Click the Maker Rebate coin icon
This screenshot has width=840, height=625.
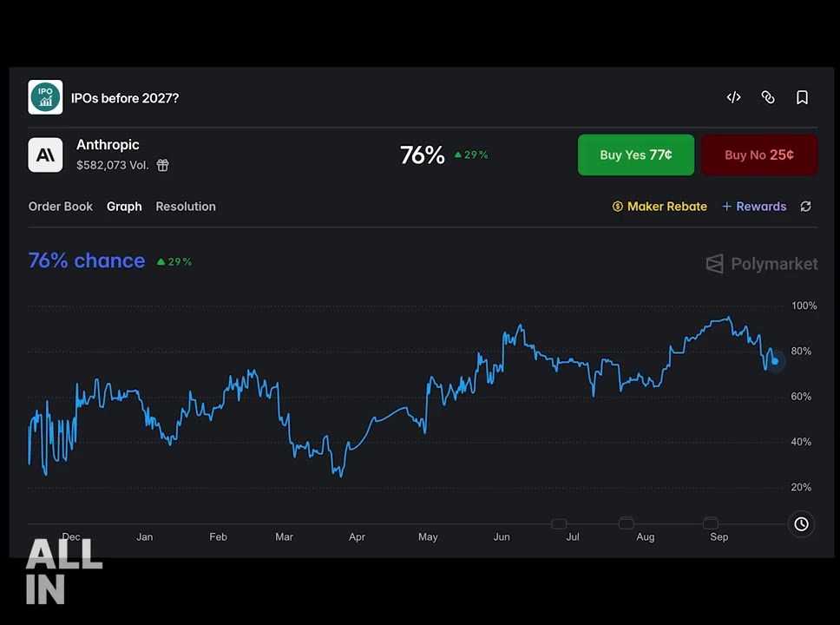tap(617, 207)
